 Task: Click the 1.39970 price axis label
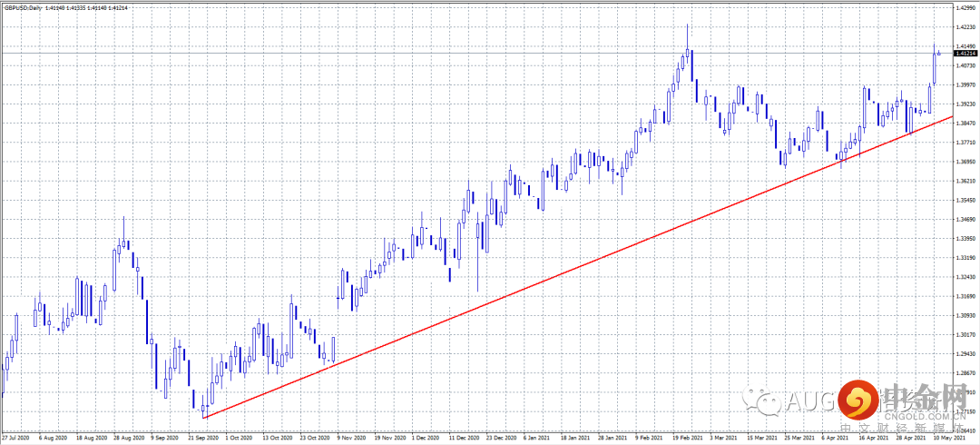click(x=966, y=85)
